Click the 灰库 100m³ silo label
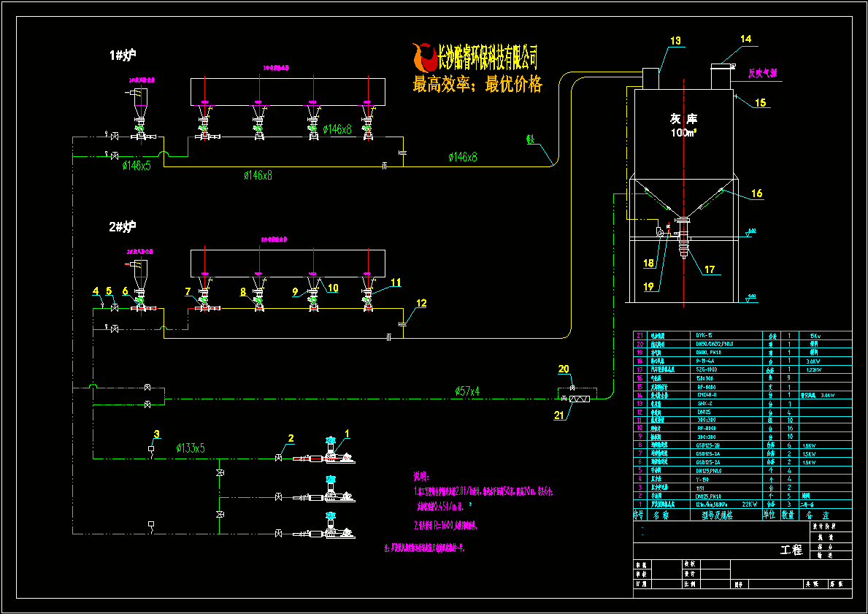 (684, 126)
